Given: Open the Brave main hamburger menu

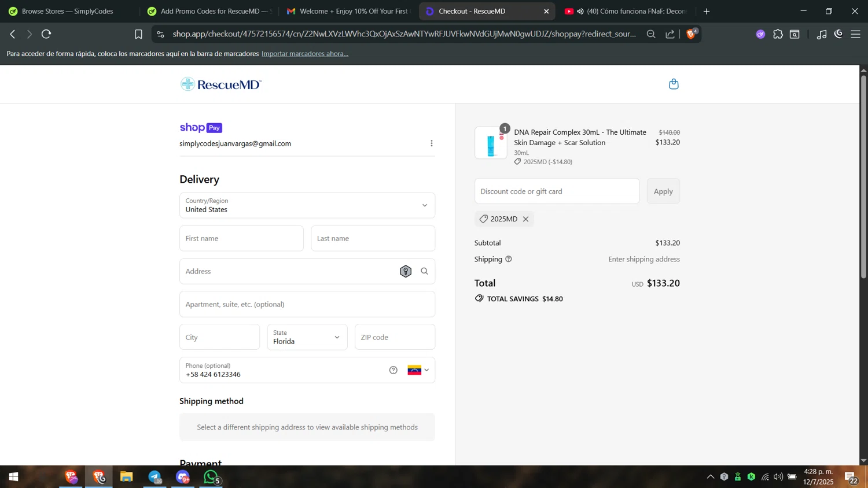Looking at the screenshot, I should point(855,34).
